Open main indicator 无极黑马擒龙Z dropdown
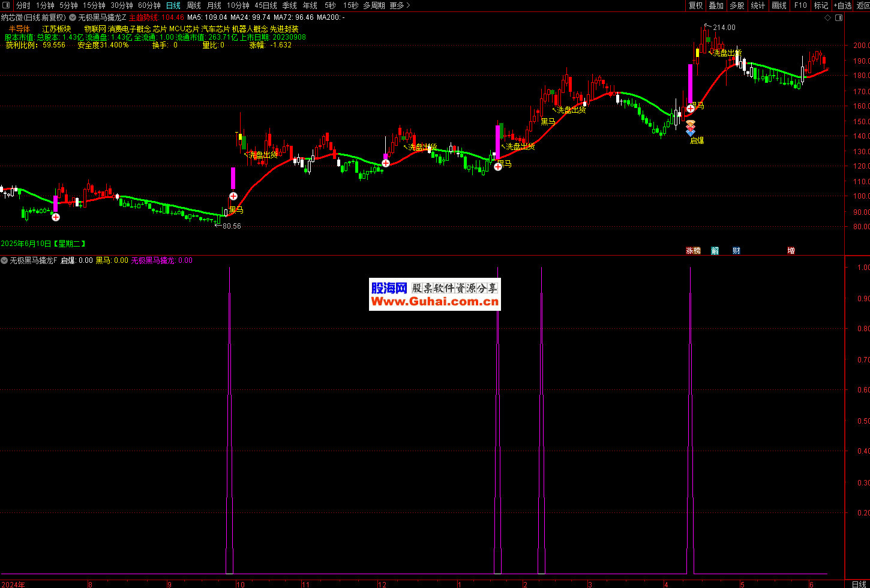 (73, 17)
